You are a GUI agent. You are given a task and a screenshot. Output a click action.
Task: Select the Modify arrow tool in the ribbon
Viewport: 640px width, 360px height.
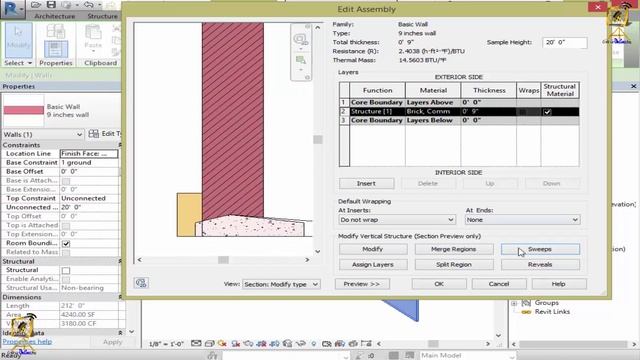click(x=18, y=40)
